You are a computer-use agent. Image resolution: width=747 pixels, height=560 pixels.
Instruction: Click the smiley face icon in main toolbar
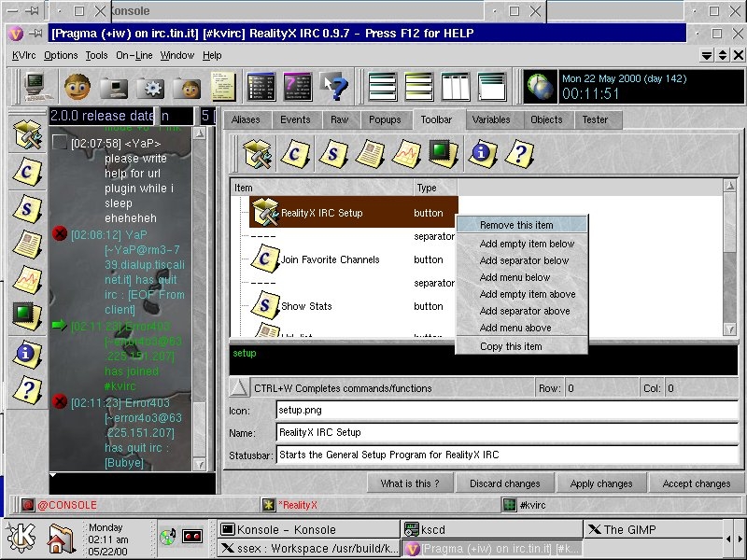(x=78, y=87)
